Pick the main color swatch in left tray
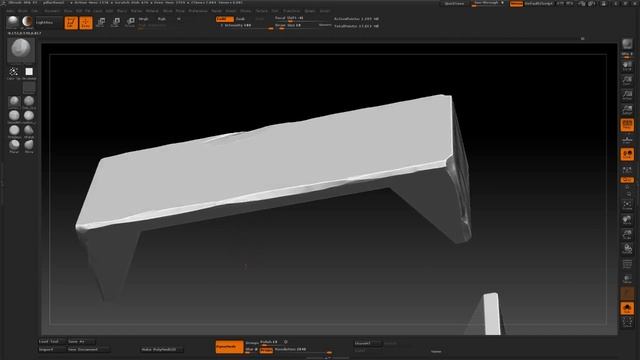 coord(29,87)
